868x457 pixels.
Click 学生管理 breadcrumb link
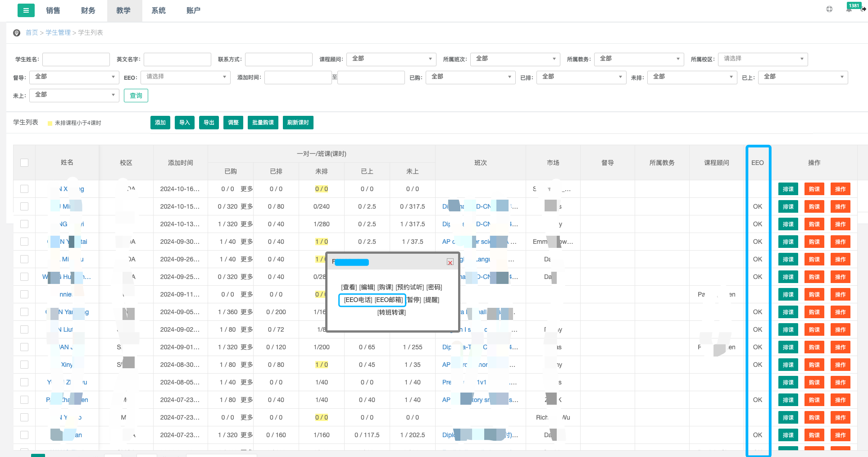pyautogui.click(x=58, y=32)
